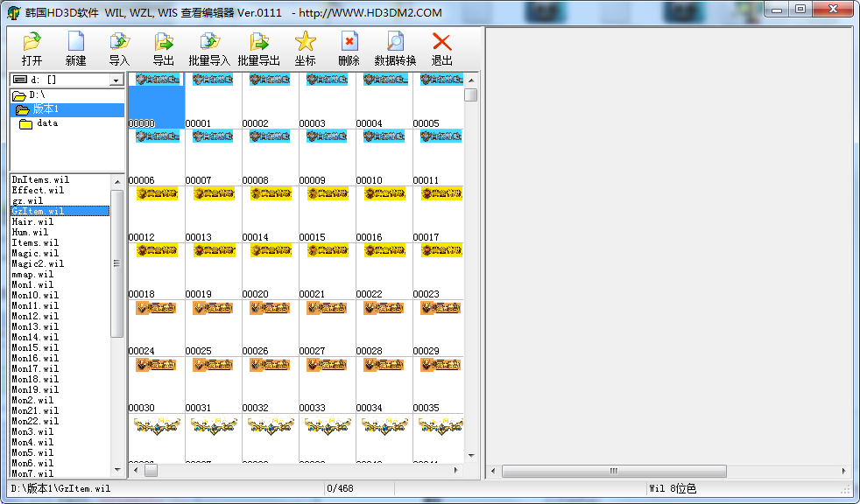This screenshot has height=504, width=860.
Task: Select Hair.wil in file list
Action: click(60, 222)
